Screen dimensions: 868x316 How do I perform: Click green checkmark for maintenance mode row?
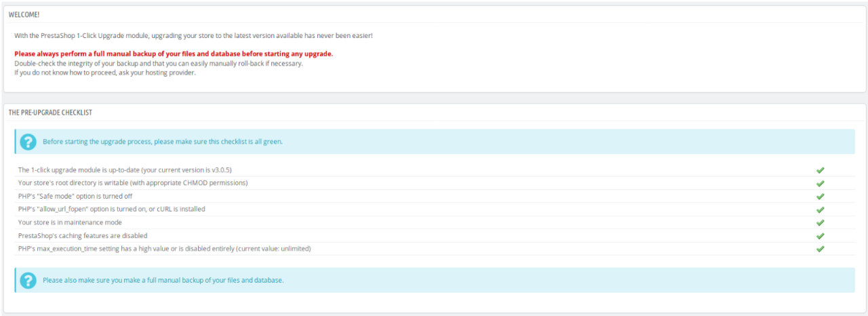coord(820,222)
